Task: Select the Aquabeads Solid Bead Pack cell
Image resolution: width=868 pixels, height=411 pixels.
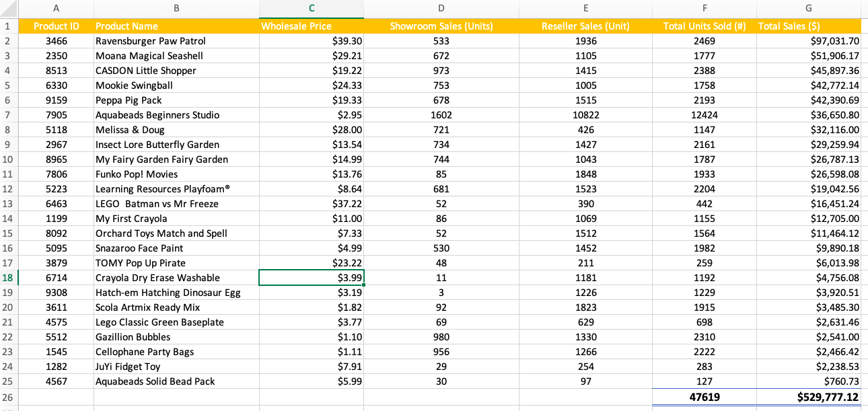Action: pos(176,381)
